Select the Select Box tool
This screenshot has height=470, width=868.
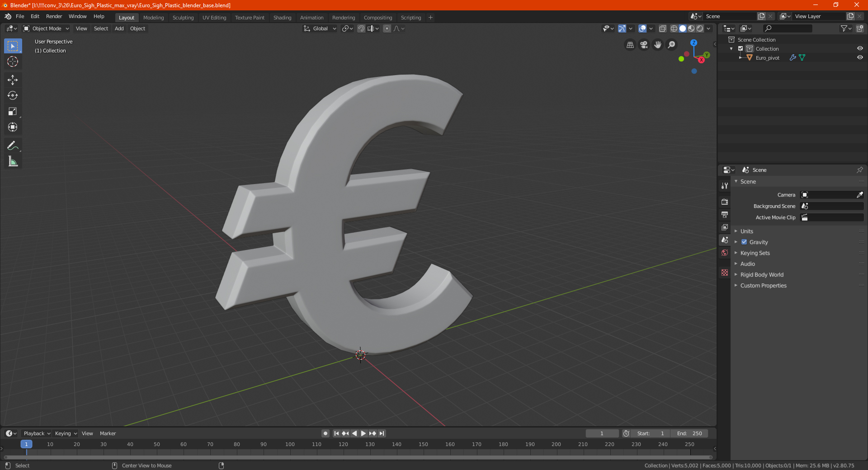pos(13,46)
